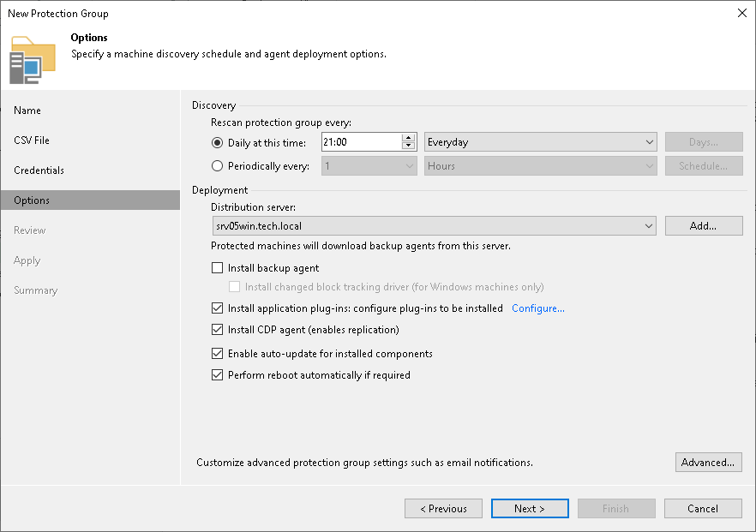Go to the Name wizard step
Viewport: 756px width, 532px height.
[x=27, y=111]
